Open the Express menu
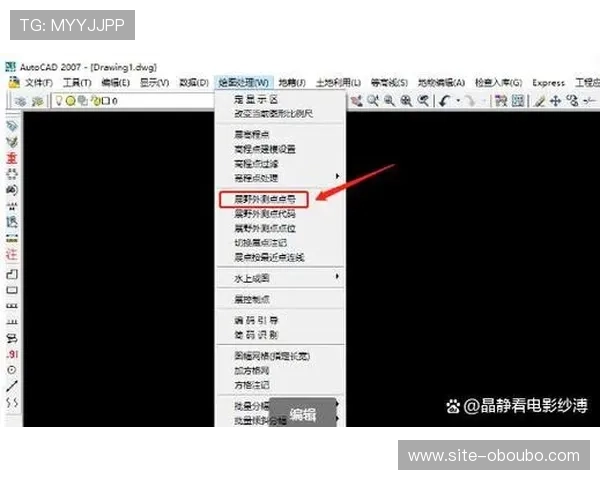The height and width of the screenshot is (480, 600). (548, 83)
